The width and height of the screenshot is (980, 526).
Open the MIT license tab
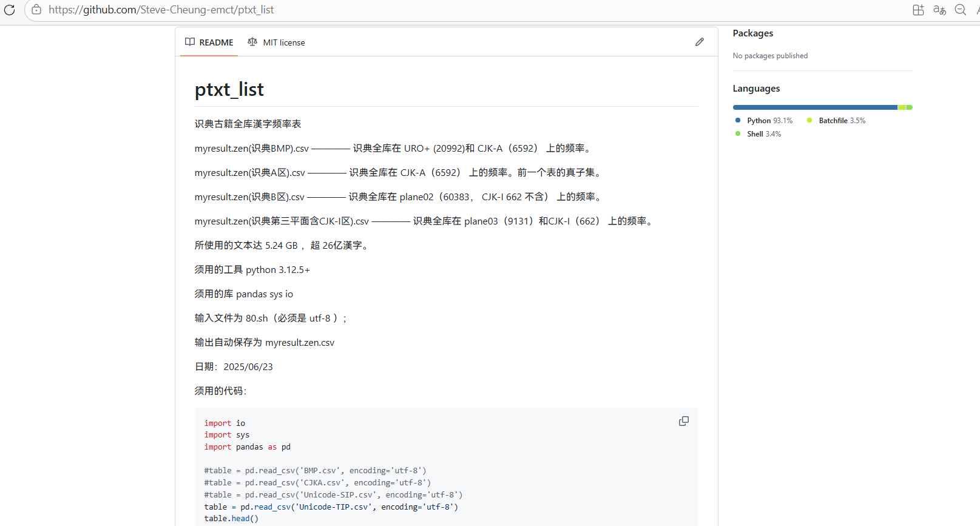point(277,42)
